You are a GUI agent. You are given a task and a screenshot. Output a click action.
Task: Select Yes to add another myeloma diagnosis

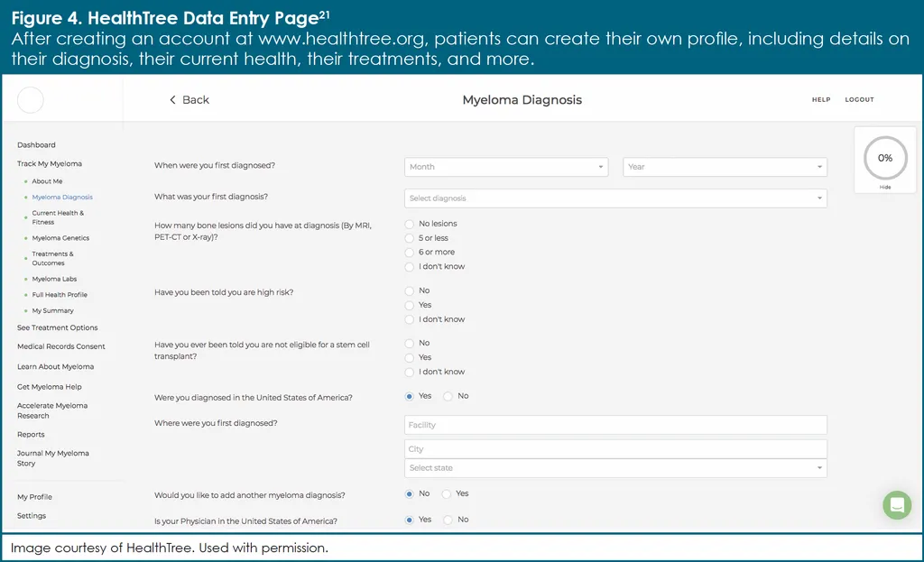(x=447, y=494)
